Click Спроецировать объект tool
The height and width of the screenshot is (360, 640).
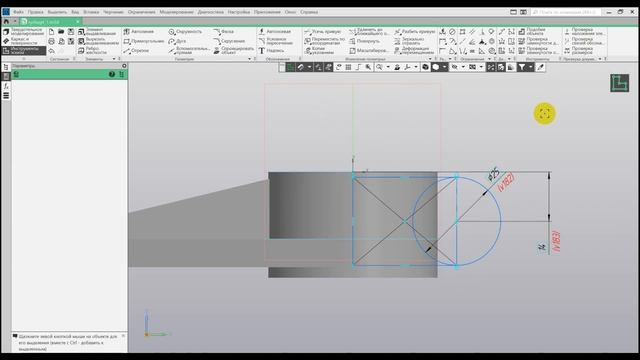(x=233, y=51)
